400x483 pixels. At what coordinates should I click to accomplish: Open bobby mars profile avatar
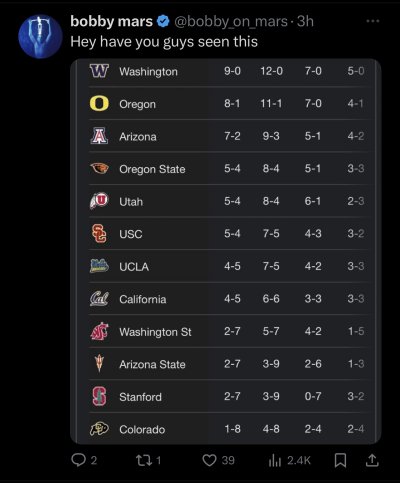pyautogui.click(x=40, y=36)
